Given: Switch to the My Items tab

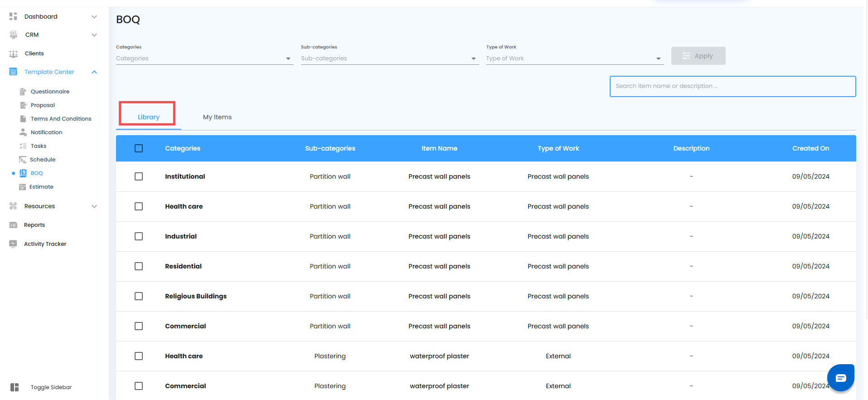Looking at the screenshot, I should pos(218,117).
